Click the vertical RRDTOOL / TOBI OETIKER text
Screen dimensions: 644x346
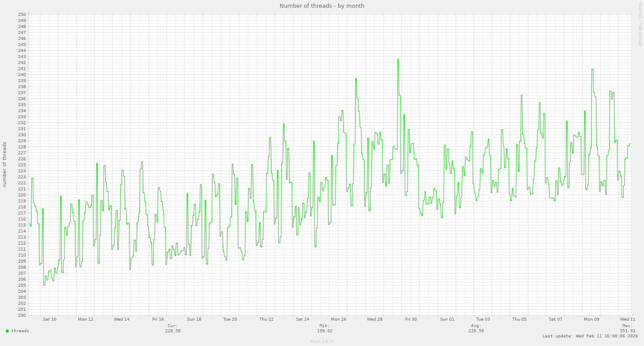point(640,24)
